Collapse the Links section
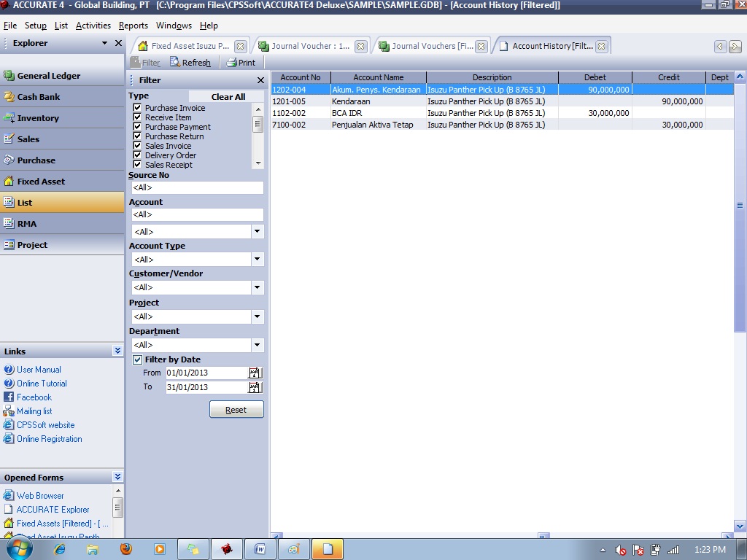 pyautogui.click(x=117, y=351)
